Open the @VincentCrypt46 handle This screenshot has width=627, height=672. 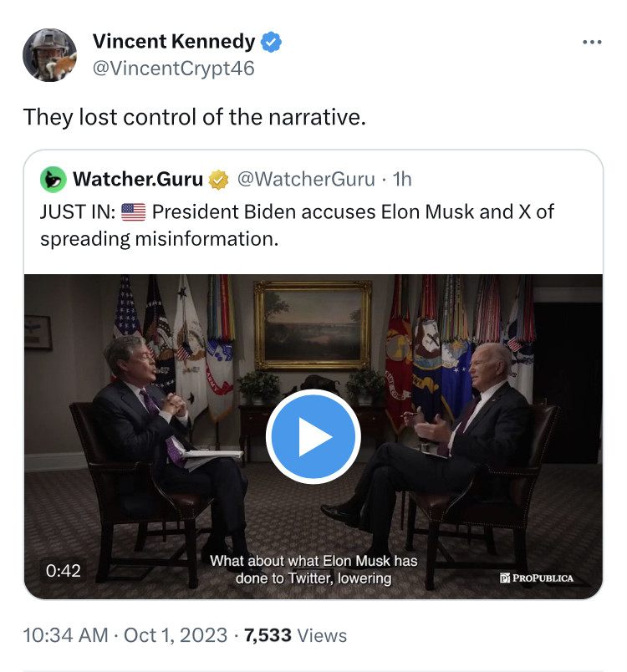click(173, 68)
